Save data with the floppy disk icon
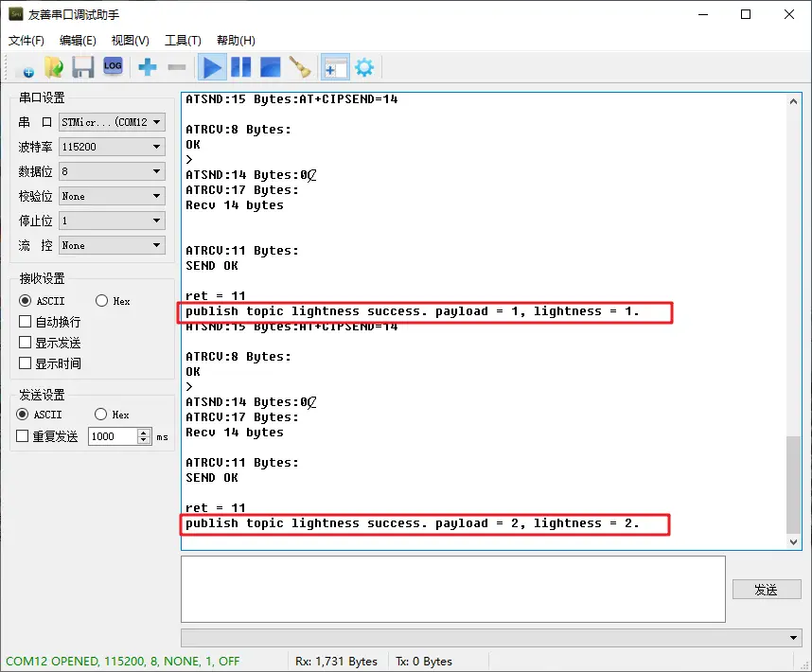Viewport: 812px width, 672px height. 83,67
